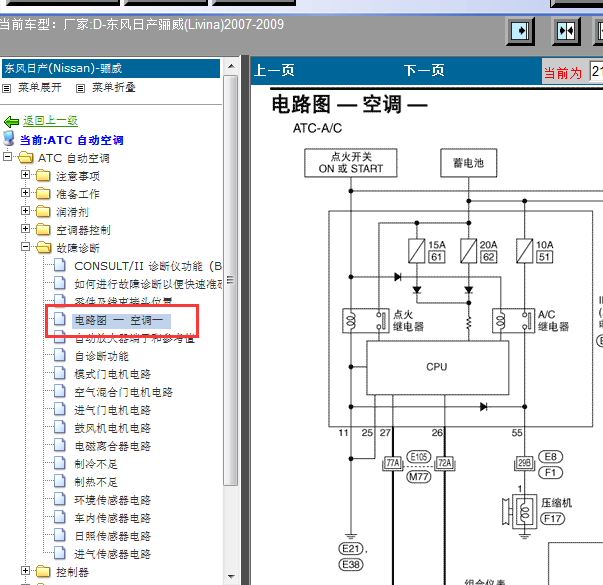Click the 菜单展开 list icon
Screen dimensions: 603x585
coord(7,89)
